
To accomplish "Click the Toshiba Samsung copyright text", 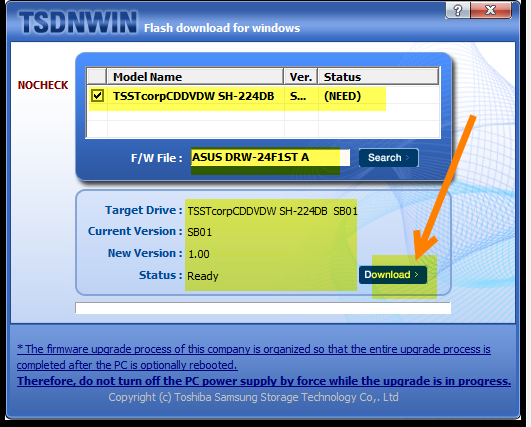I will (253, 397).
